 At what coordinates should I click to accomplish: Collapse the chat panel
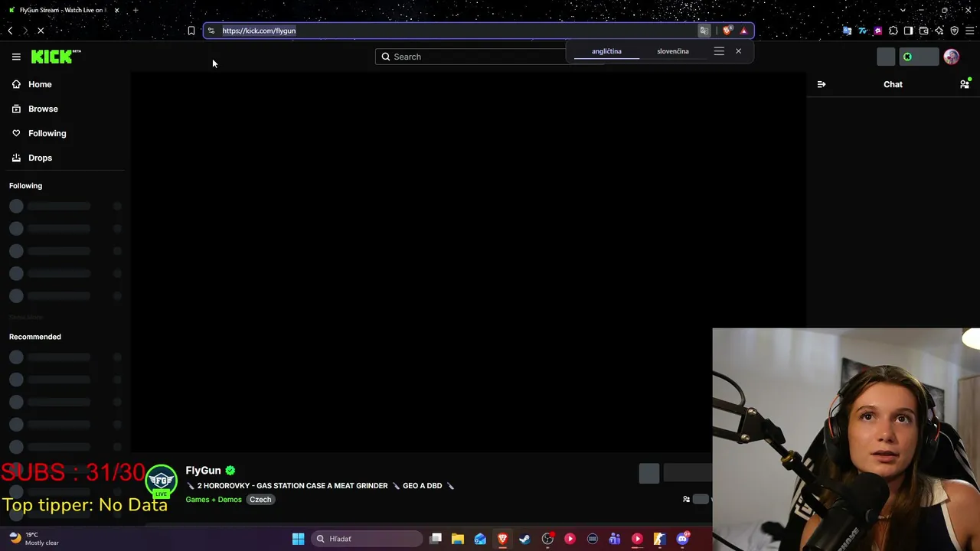[822, 84]
